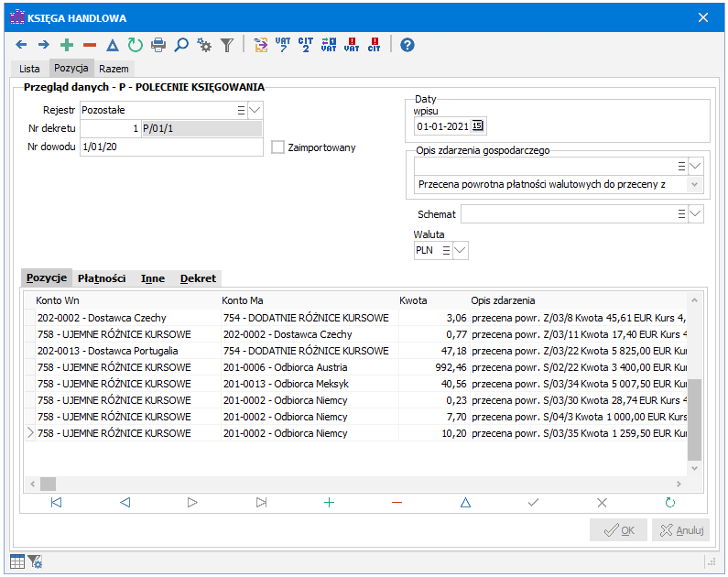The width and height of the screenshot is (728, 577).
Task: Open table view icon in status bar
Action: (17, 561)
